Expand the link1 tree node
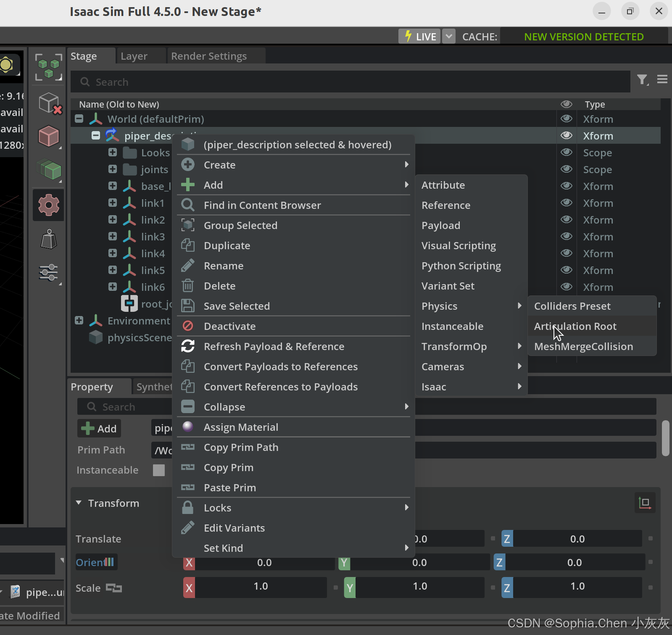Image resolution: width=672 pixels, height=635 pixels. (x=113, y=203)
